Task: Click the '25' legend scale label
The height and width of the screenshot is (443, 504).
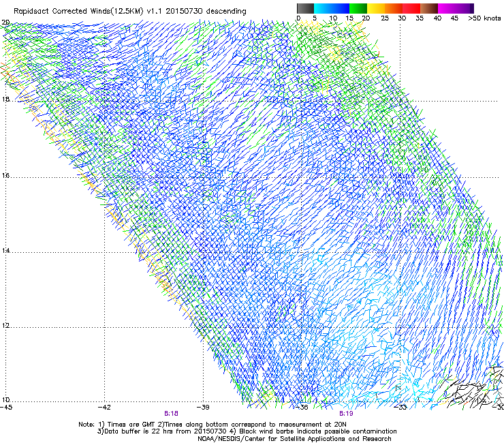Action: [x=385, y=18]
